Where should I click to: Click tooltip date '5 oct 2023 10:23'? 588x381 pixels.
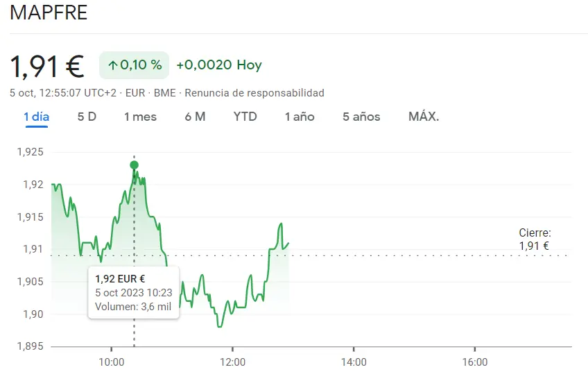[134, 293]
